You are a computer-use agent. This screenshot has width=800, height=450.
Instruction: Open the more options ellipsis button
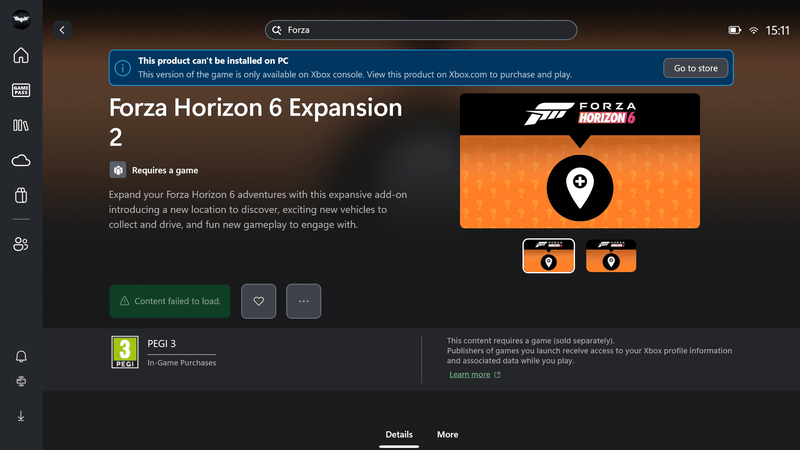(304, 301)
